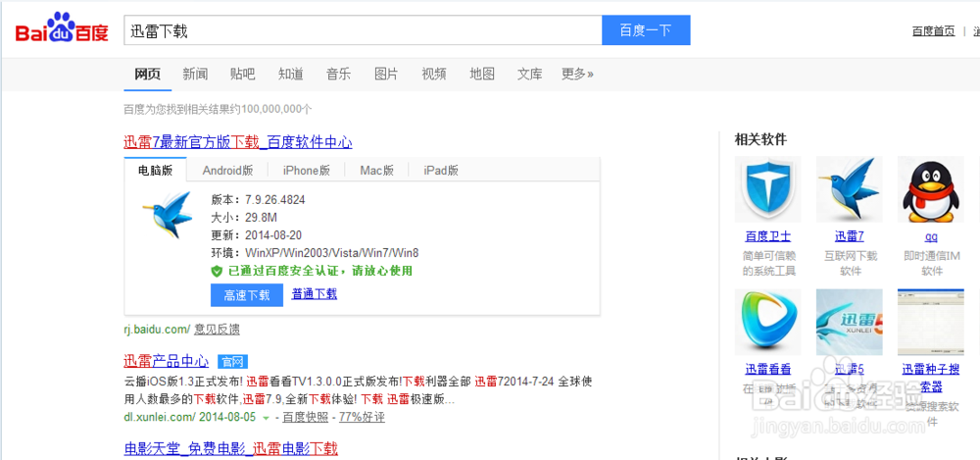Click the 官网 badge next to 迅雷产品中心

233,361
